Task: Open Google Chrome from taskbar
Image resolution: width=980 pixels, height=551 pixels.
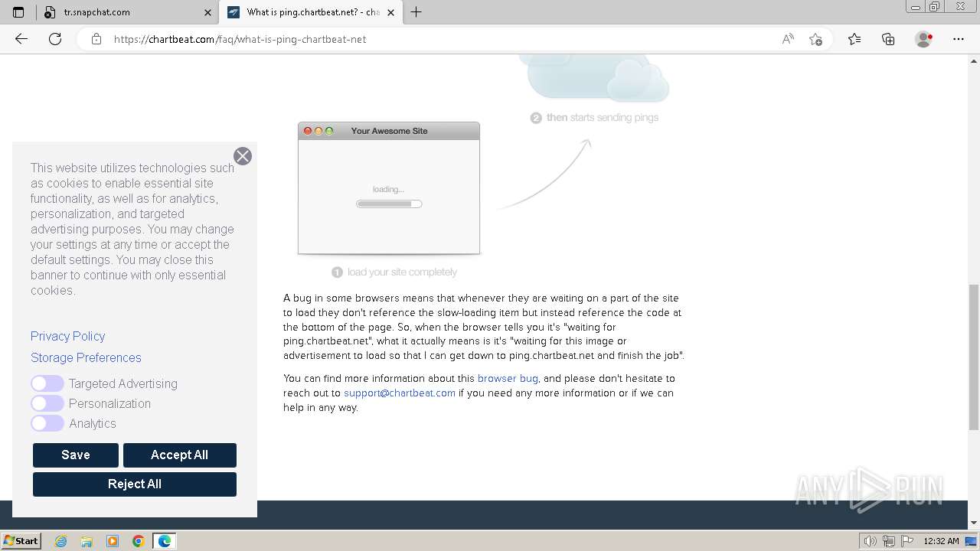Action: pyautogui.click(x=139, y=541)
